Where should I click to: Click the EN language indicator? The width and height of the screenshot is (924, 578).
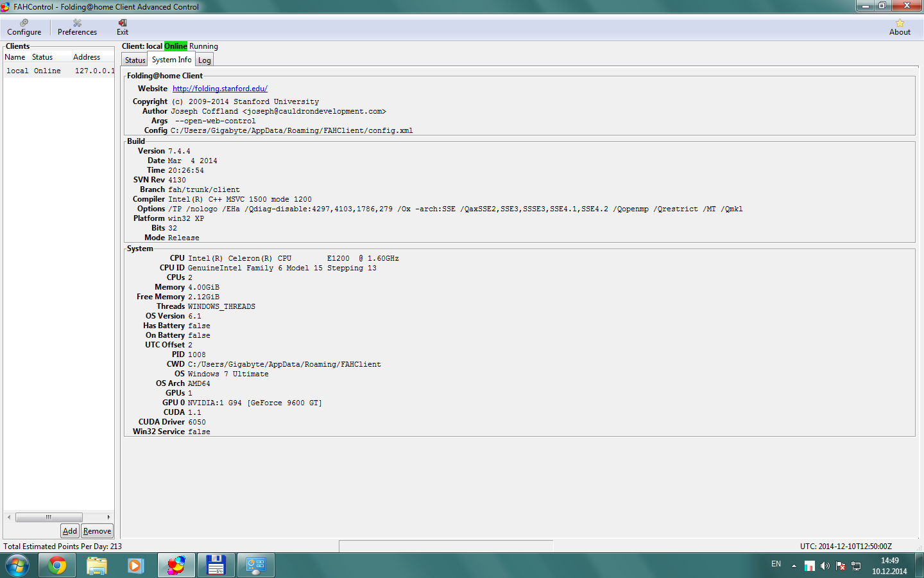click(x=776, y=564)
